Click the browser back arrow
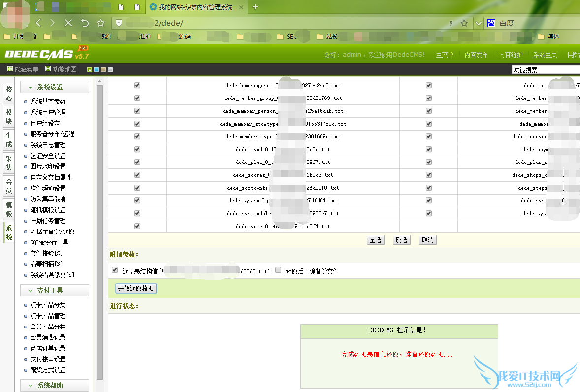Image resolution: width=580 pixels, height=392 pixels. [38, 23]
